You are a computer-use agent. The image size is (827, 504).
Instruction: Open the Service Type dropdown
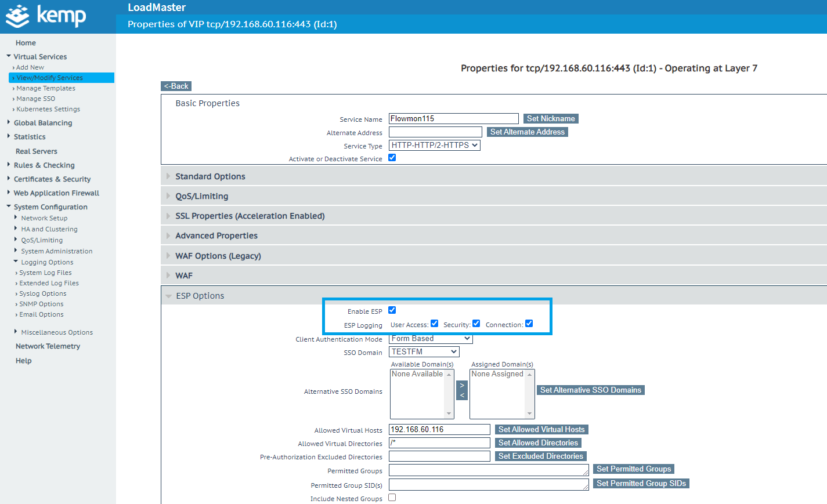tap(434, 146)
